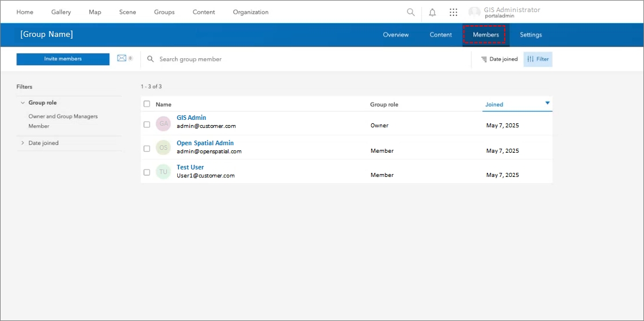Open the notifications bell icon

[432, 12]
